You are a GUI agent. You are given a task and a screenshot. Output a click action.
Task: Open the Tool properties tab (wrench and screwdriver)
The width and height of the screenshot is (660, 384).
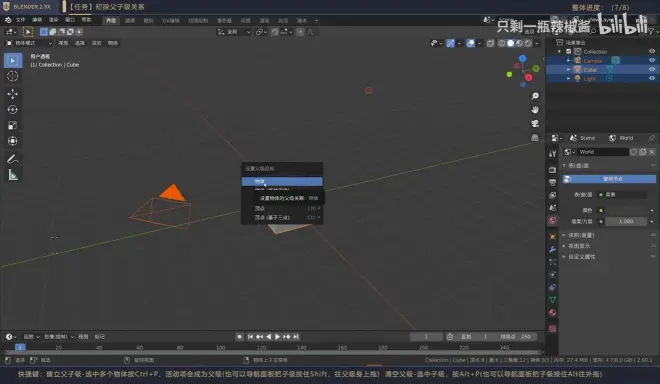pyautogui.click(x=553, y=154)
